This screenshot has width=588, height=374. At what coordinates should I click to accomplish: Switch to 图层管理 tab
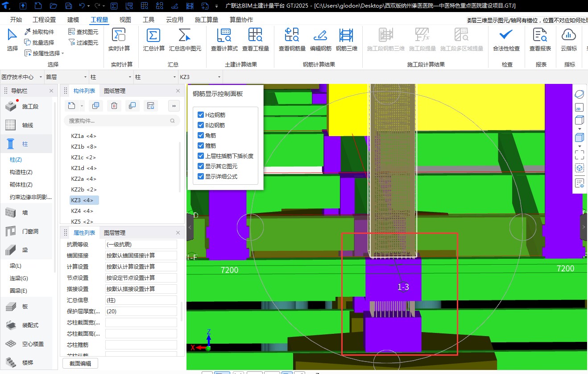point(115,233)
